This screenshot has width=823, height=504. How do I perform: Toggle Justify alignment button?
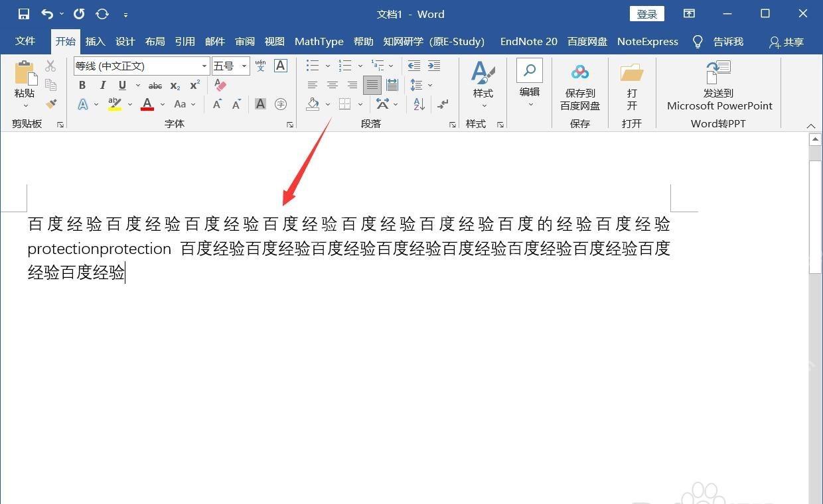[x=372, y=85]
